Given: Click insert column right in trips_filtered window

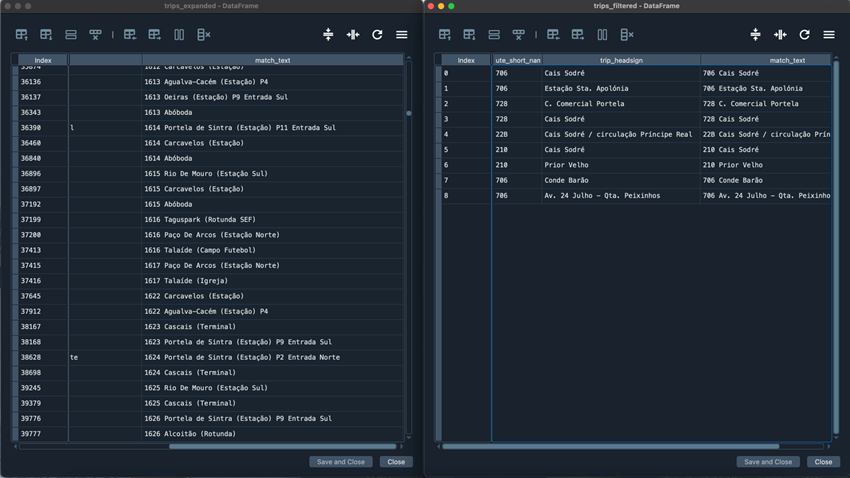Looking at the screenshot, I should [x=578, y=35].
